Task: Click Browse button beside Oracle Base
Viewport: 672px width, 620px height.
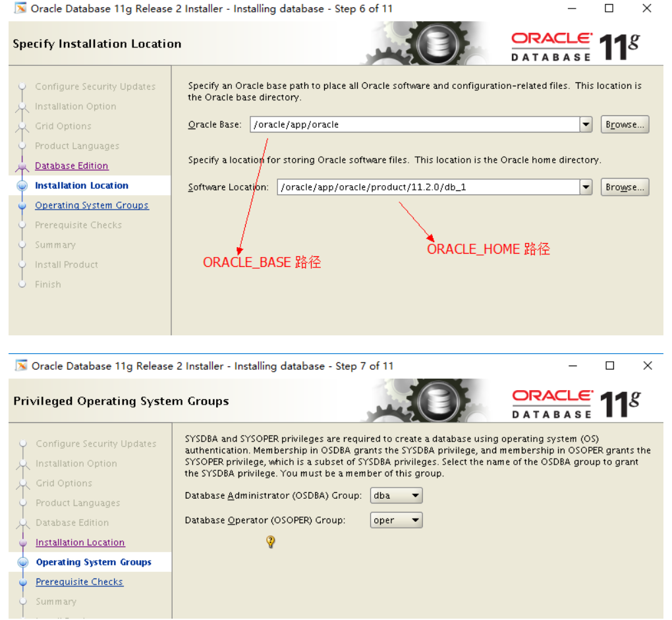Action: click(x=625, y=125)
